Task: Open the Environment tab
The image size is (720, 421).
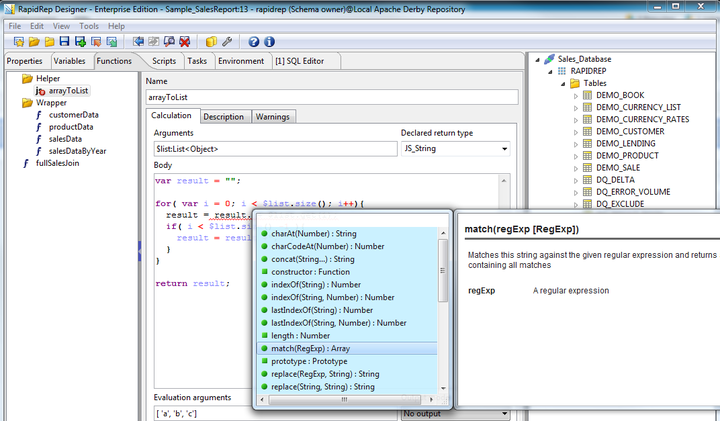Action: 241,61
